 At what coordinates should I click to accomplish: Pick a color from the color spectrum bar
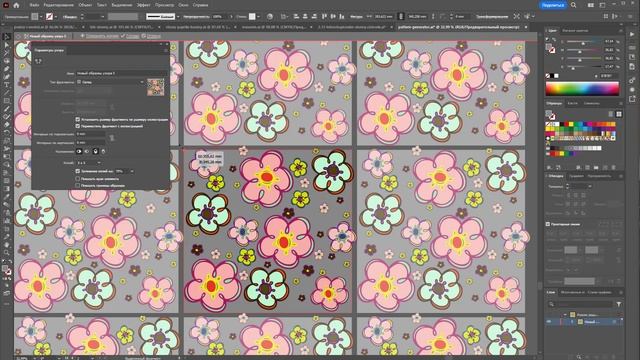pyautogui.click(x=582, y=89)
